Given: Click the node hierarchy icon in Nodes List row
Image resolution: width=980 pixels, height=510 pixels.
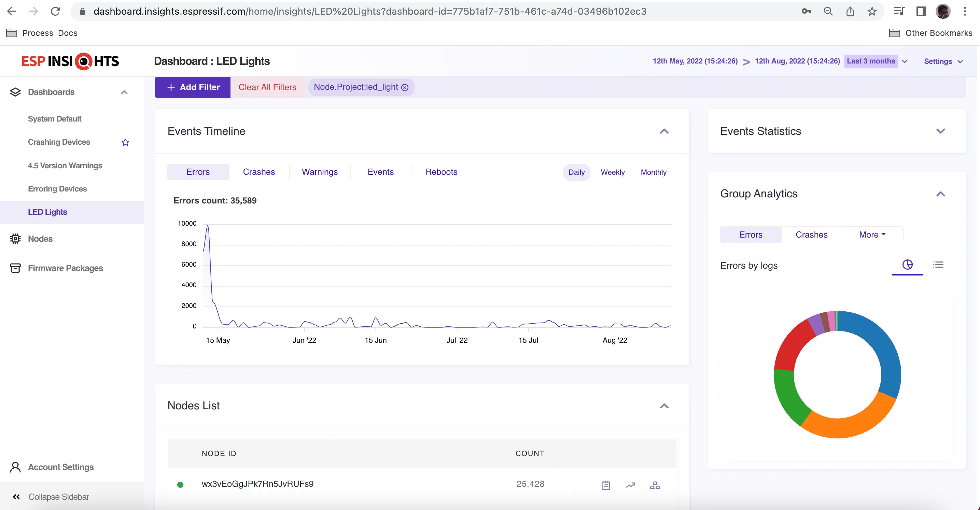Looking at the screenshot, I should pos(655,485).
